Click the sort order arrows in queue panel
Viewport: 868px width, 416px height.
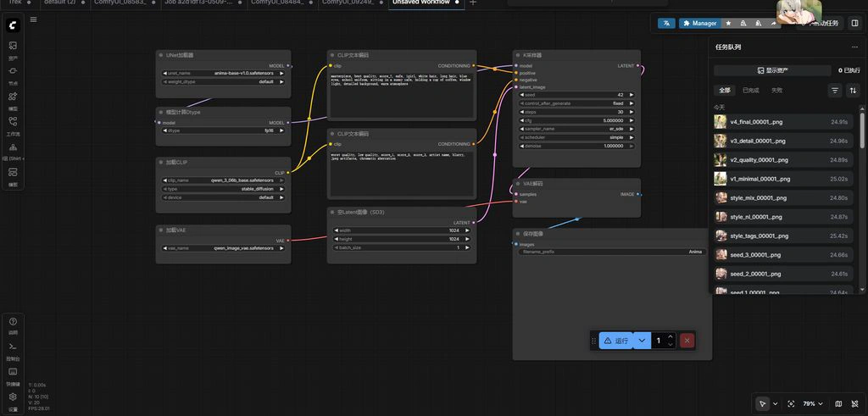pos(853,90)
